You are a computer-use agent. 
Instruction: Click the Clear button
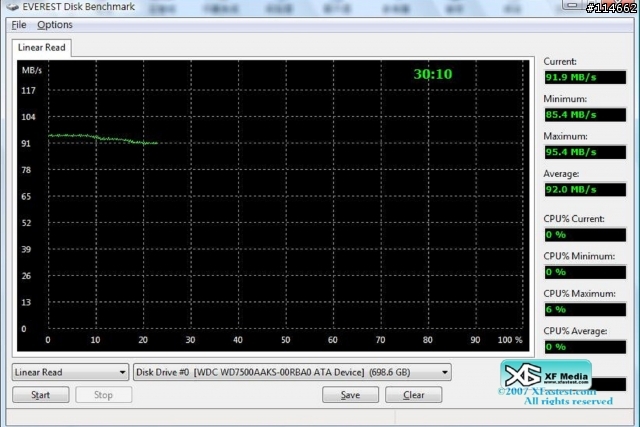click(413, 395)
